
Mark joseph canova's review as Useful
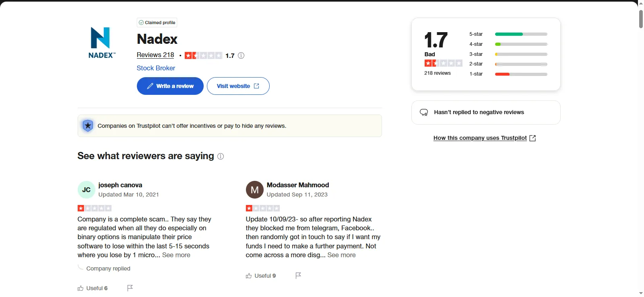(93, 288)
